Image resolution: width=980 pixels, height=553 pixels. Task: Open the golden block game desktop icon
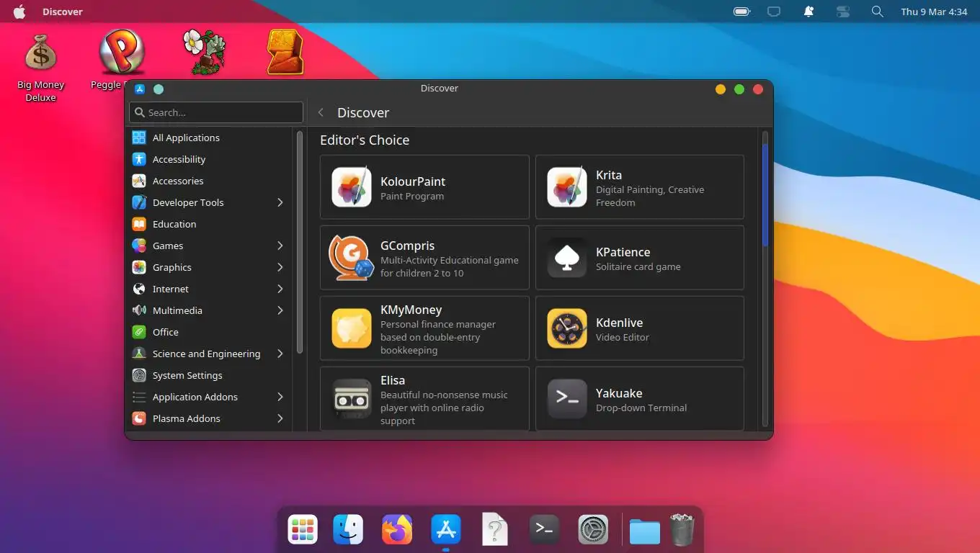click(285, 52)
